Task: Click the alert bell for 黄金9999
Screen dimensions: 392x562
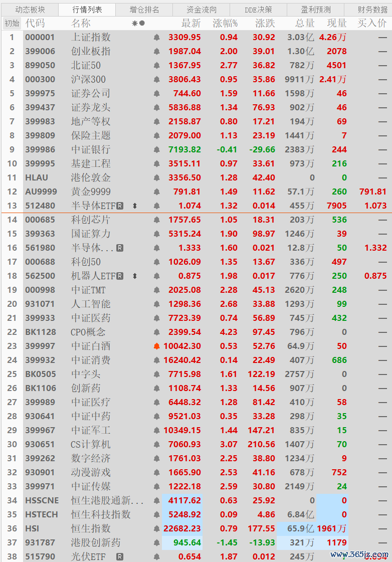Action: click(156, 192)
